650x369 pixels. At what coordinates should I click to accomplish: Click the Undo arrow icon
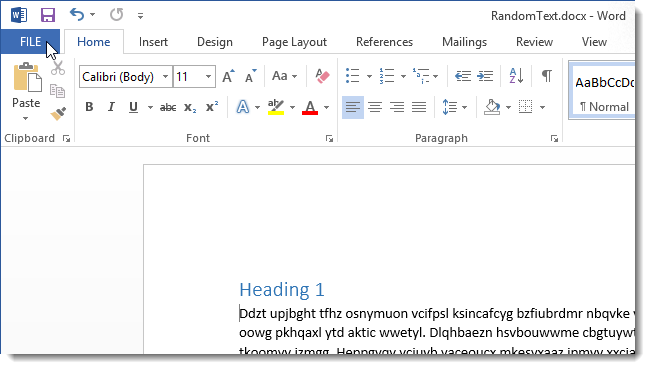click(x=77, y=15)
